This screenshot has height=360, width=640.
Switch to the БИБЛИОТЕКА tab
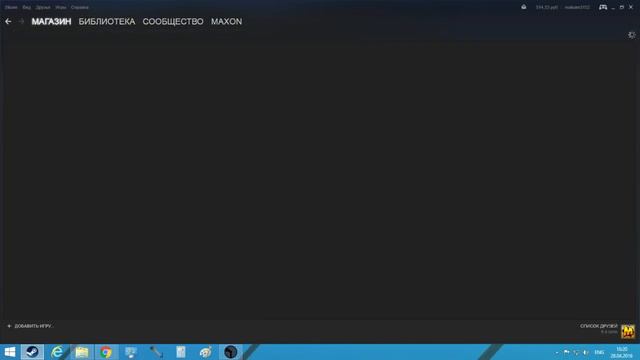[107, 21]
